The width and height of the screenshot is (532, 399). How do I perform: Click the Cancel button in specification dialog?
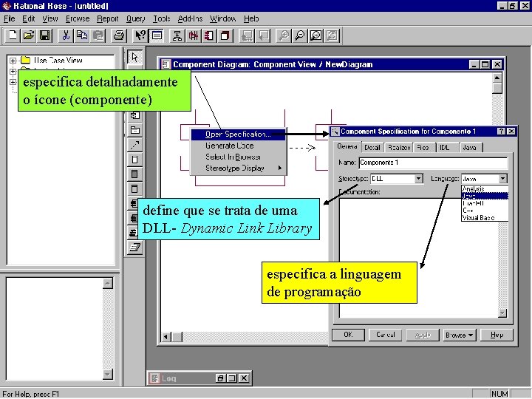[386, 335]
